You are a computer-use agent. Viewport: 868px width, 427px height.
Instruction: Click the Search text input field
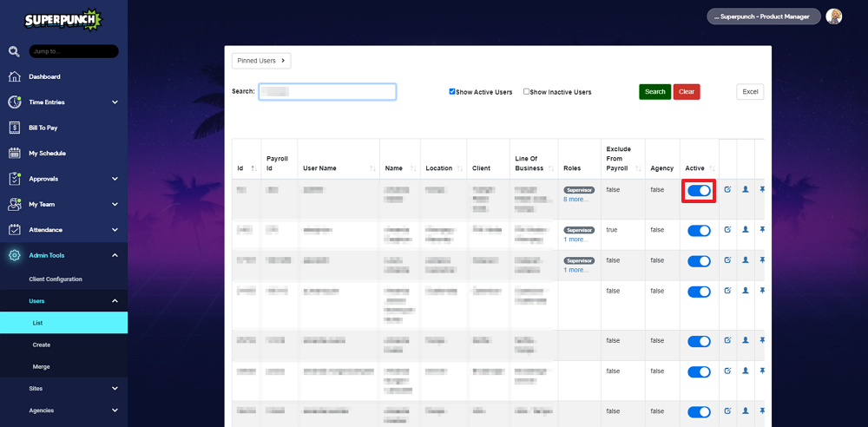327,91
